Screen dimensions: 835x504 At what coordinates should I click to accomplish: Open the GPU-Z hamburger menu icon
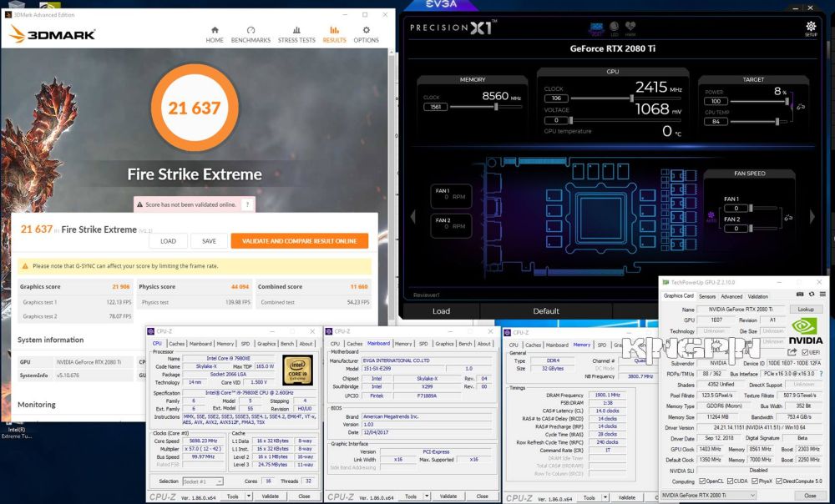point(825,294)
